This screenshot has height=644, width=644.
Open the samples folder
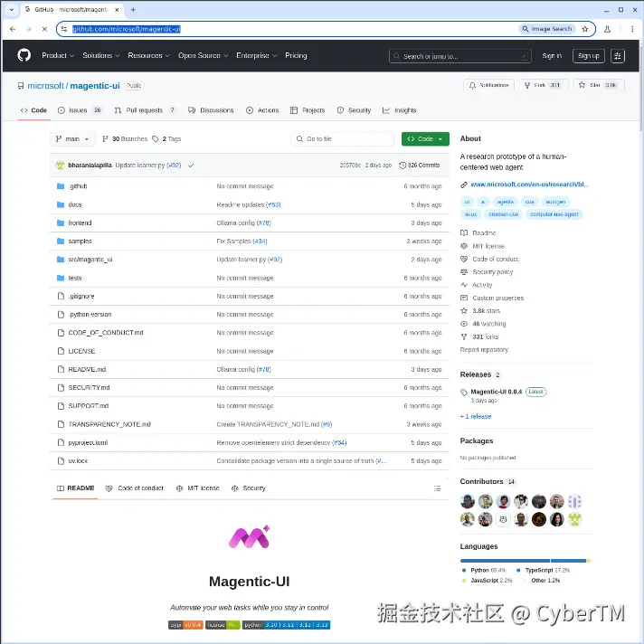[x=80, y=241]
